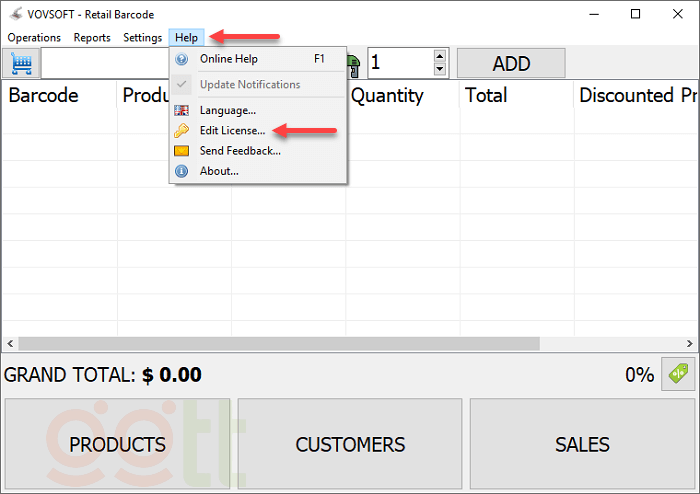Click the shopping cart icon in toolbar
The image size is (700, 494).
click(x=20, y=63)
